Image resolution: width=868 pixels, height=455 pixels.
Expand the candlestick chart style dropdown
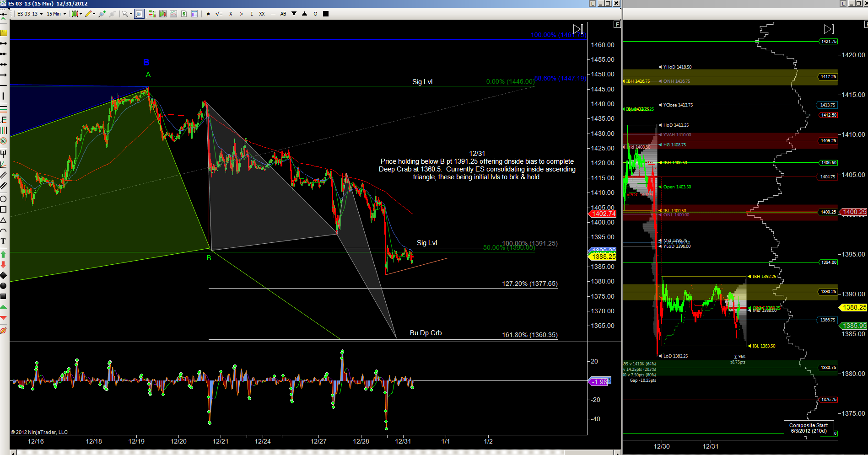pos(76,14)
